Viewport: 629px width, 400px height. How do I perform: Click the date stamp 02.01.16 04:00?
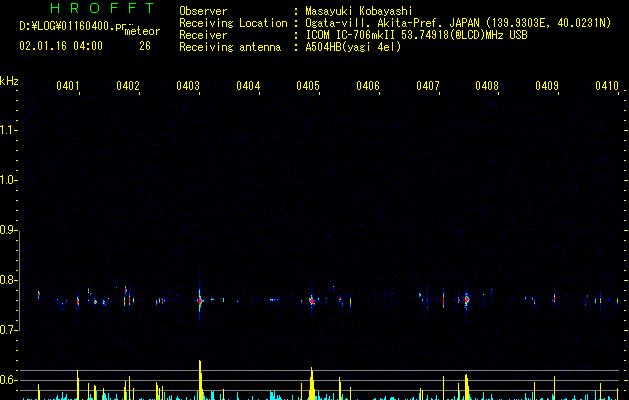pos(61,46)
